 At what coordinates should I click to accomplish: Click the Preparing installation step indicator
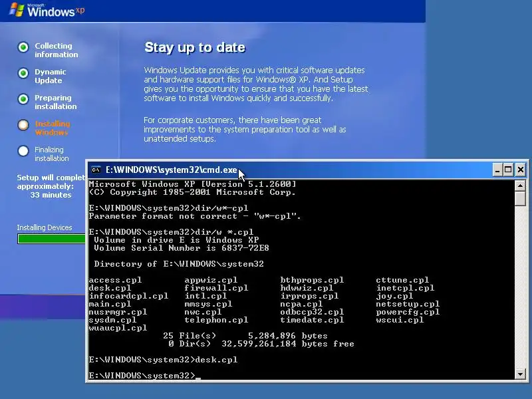(23, 99)
